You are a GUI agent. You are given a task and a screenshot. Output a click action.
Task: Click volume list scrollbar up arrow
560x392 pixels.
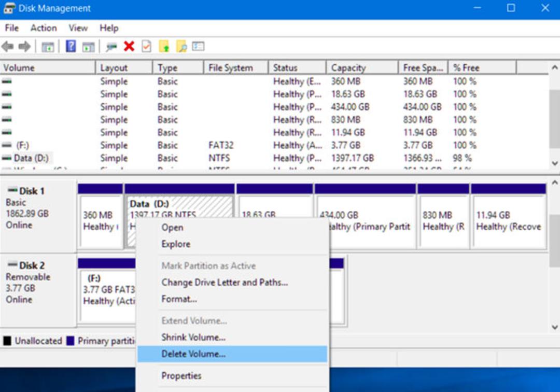(x=554, y=67)
